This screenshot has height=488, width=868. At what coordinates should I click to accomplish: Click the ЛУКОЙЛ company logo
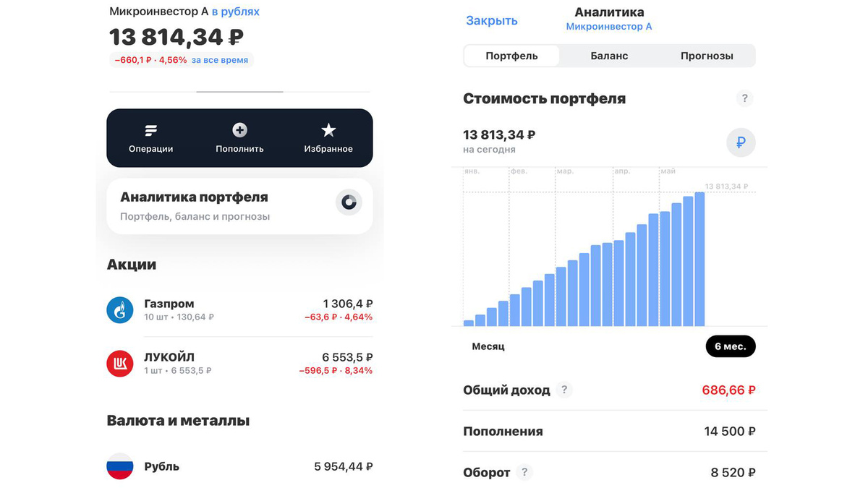pyautogui.click(x=119, y=363)
